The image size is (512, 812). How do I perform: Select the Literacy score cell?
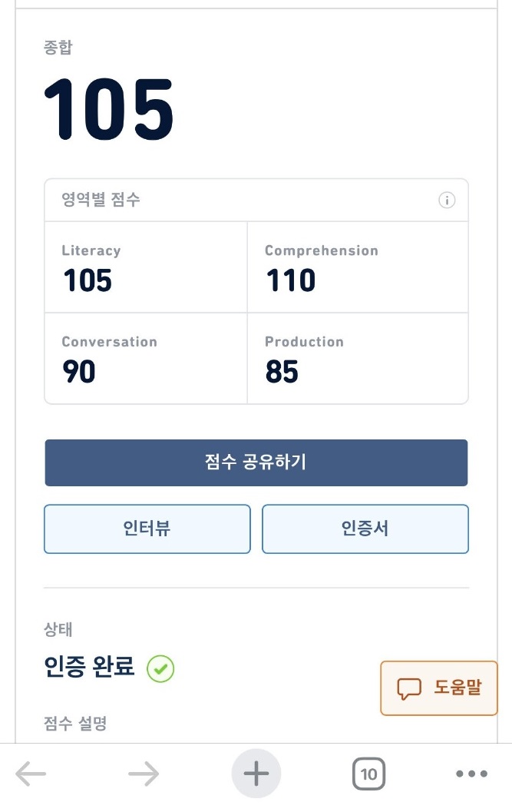click(146, 267)
